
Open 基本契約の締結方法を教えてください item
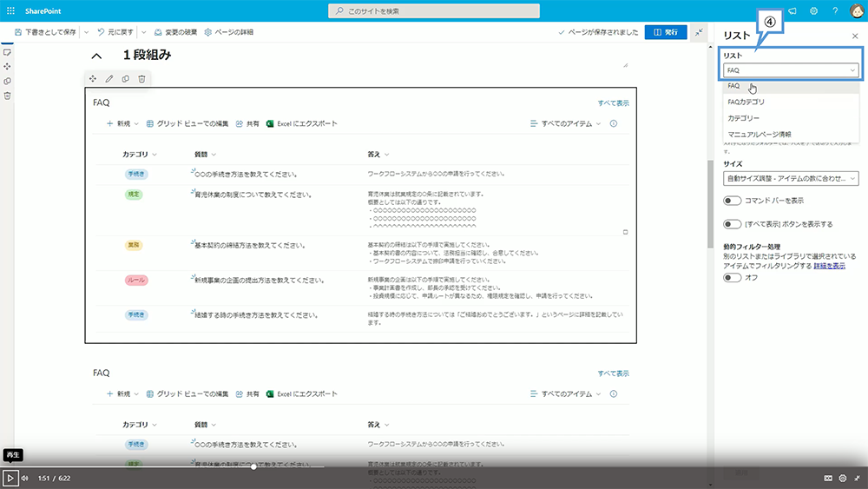[x=250, y=245]
